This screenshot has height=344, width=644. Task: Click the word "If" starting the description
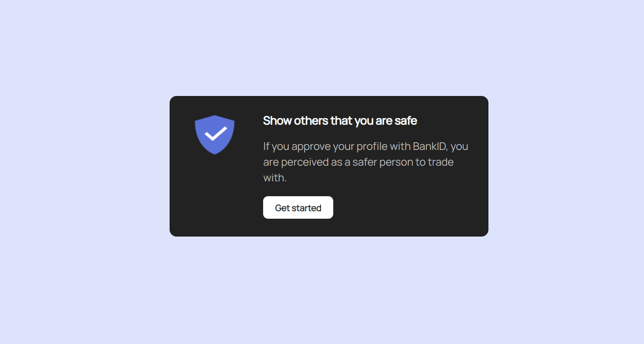pos(266,147)
